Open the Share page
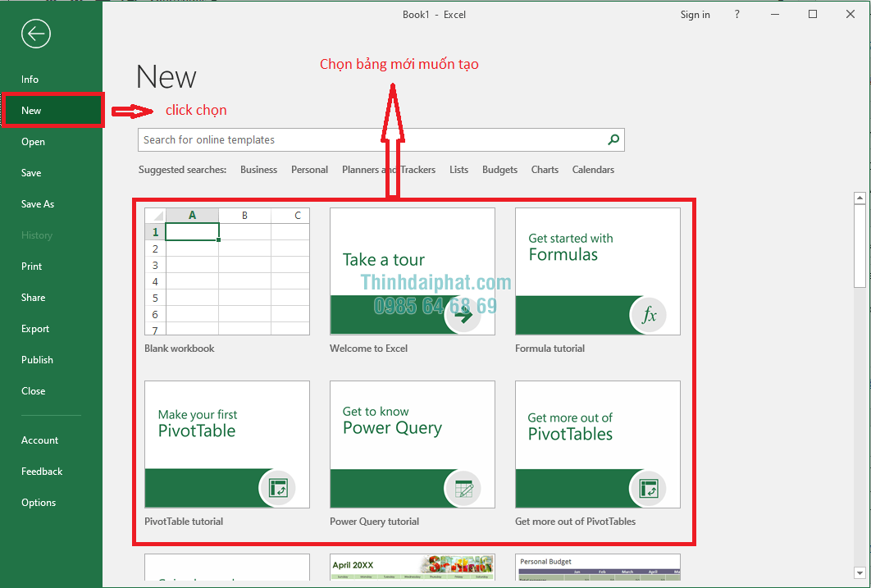This screenshot has height=588, width=871. (x=34, y=297)
